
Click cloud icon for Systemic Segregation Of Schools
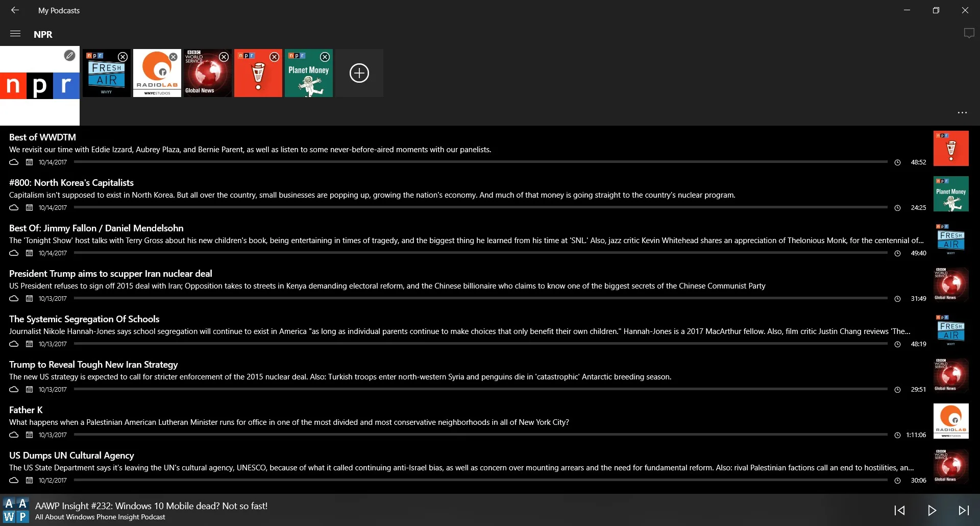[14, 344]
